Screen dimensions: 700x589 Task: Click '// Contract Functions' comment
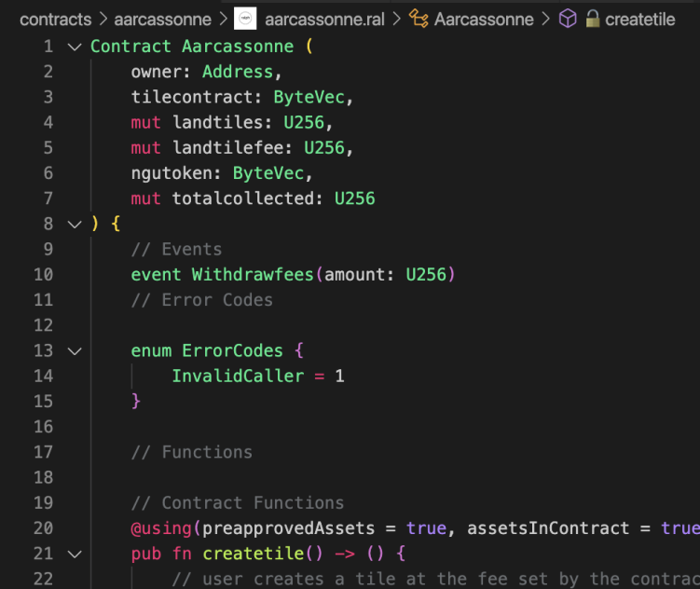(x=238, y=503)
